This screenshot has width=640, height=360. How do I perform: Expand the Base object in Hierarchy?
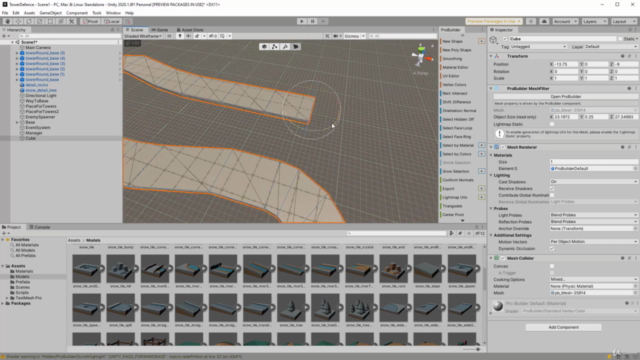(x=17, y=122)
